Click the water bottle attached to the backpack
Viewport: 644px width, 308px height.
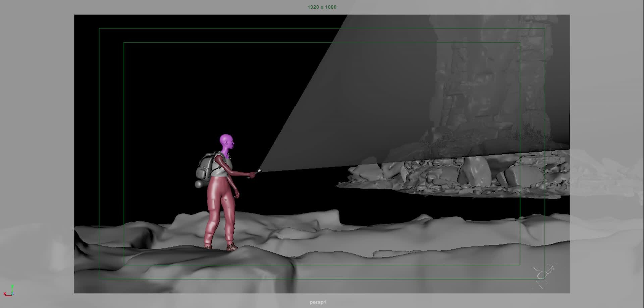click(199, 184)
